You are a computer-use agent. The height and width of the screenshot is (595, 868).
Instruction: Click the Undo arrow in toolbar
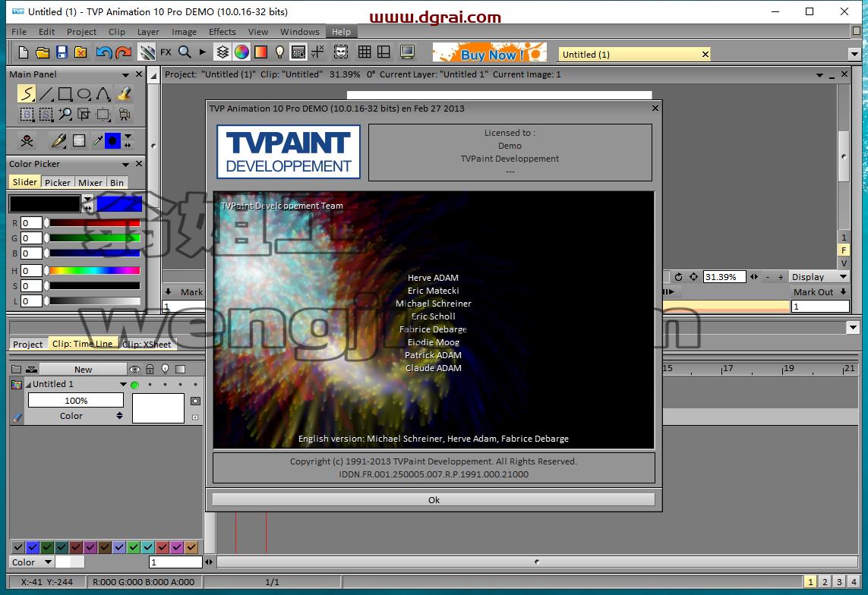click(103, 52)
